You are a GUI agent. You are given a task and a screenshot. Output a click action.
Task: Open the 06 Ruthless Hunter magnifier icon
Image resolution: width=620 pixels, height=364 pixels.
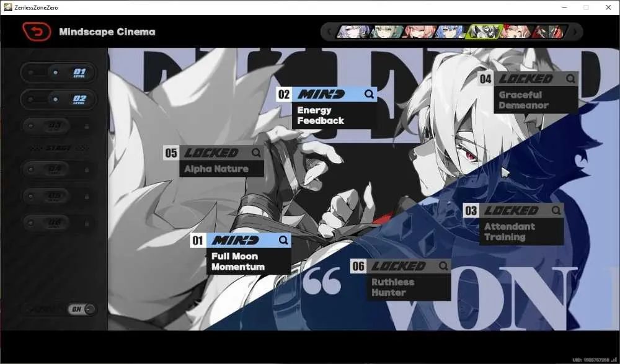point(443,266)
